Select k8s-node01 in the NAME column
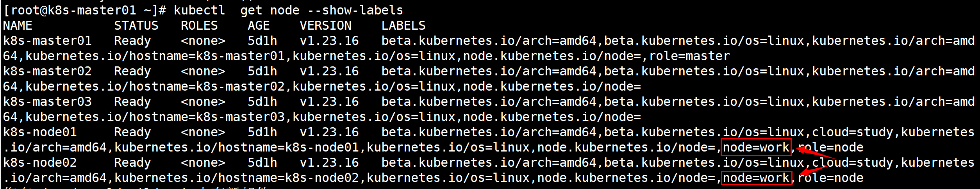 pos(40,132)
